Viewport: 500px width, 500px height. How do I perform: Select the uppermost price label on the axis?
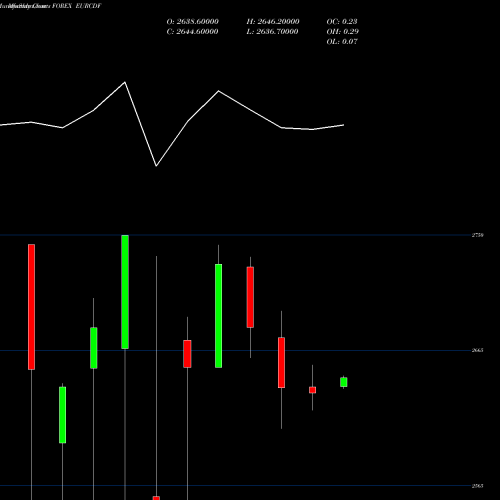click(x=477, y=235)
